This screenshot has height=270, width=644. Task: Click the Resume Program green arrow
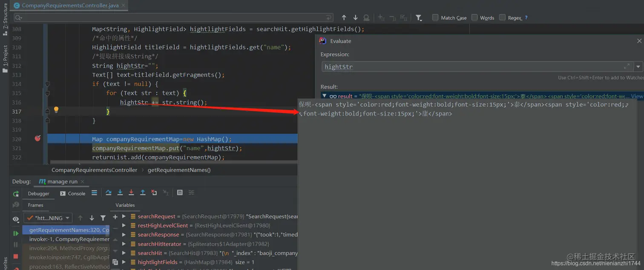click(16, 233)
